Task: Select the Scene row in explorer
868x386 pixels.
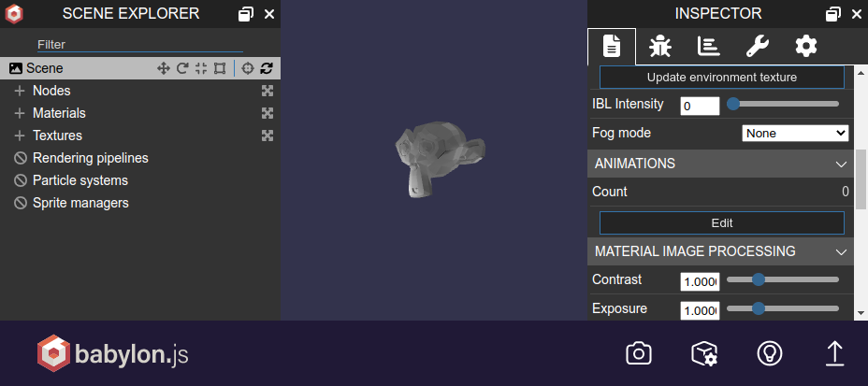Action: 140,68
